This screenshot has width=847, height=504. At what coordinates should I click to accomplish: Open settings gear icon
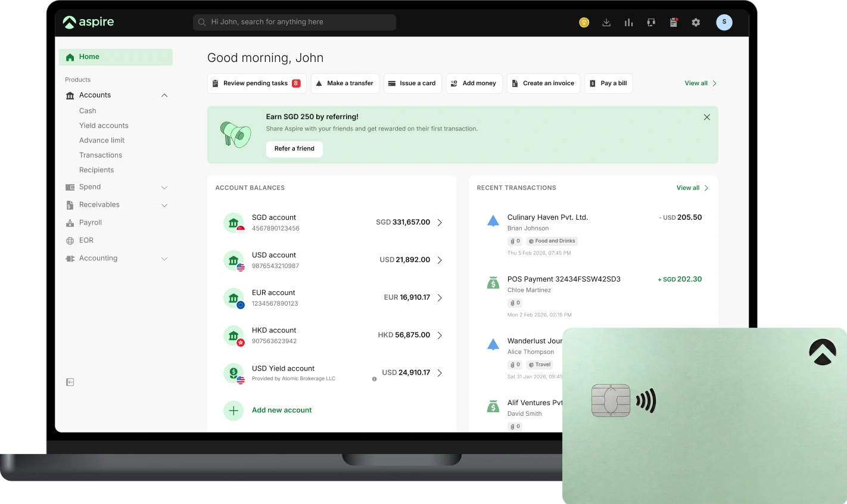(x=696, y=23)
